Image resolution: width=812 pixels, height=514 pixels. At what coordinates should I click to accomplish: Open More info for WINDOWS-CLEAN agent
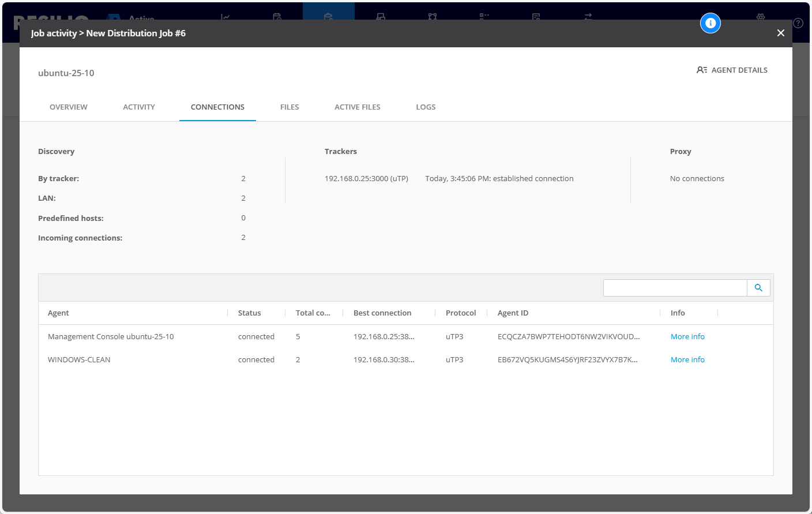tap(687, 359)
